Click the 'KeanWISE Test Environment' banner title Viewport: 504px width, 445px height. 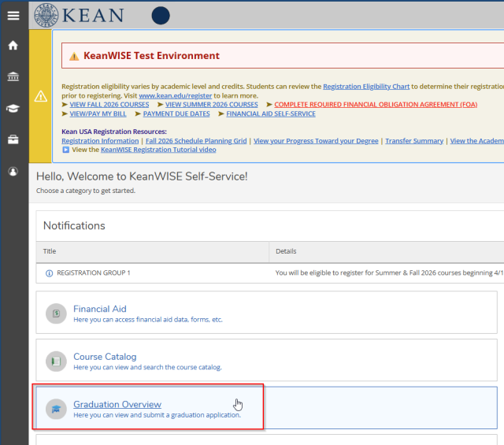point(151,56)
